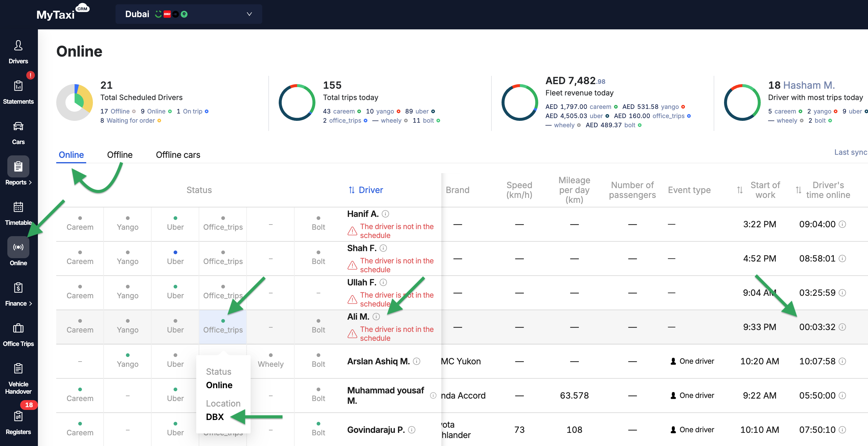Click info icon beside Govindaraju P.
This screenshot has height=446, width=868.
tap(411, 430)
